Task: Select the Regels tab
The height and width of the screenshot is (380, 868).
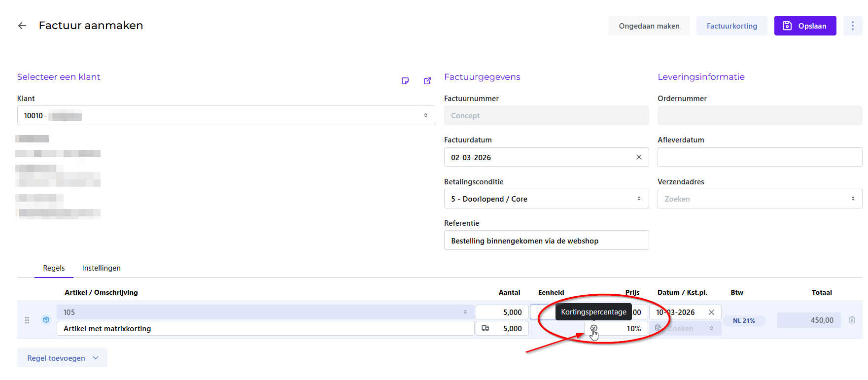Action: tap(54, 268)
